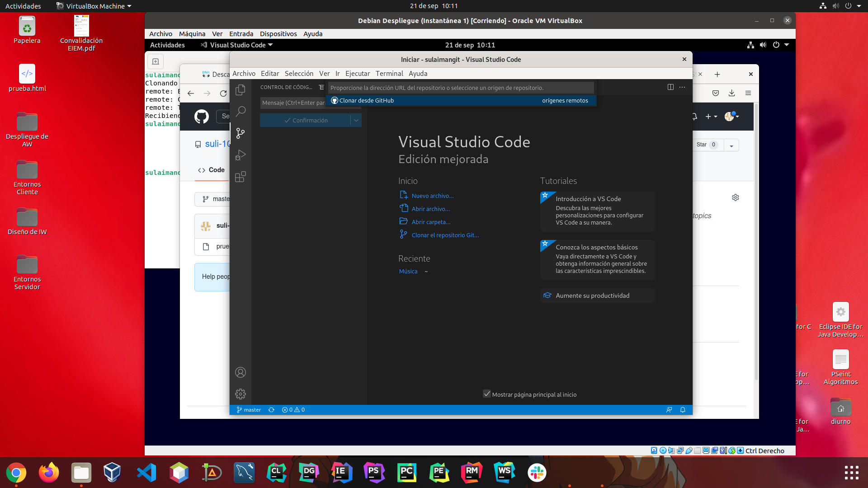Open the Search view in the activity bar
868x488 pixels.
pyautogui.click(x=240, y=112)
